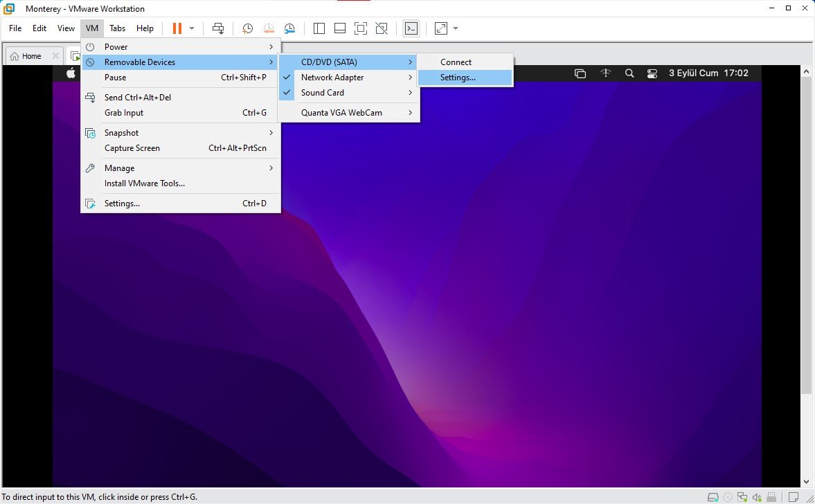Expand the Snapshot submenu

click(180, 133)
